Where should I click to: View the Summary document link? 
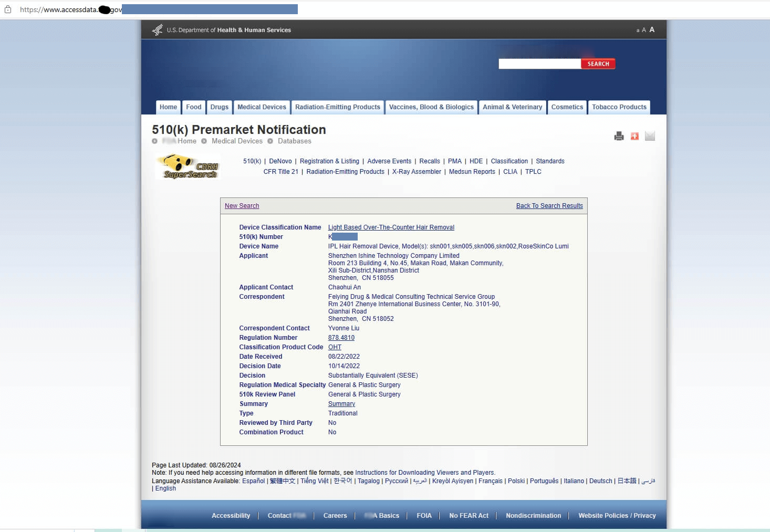pyautogui.click(x=341, y=404)
